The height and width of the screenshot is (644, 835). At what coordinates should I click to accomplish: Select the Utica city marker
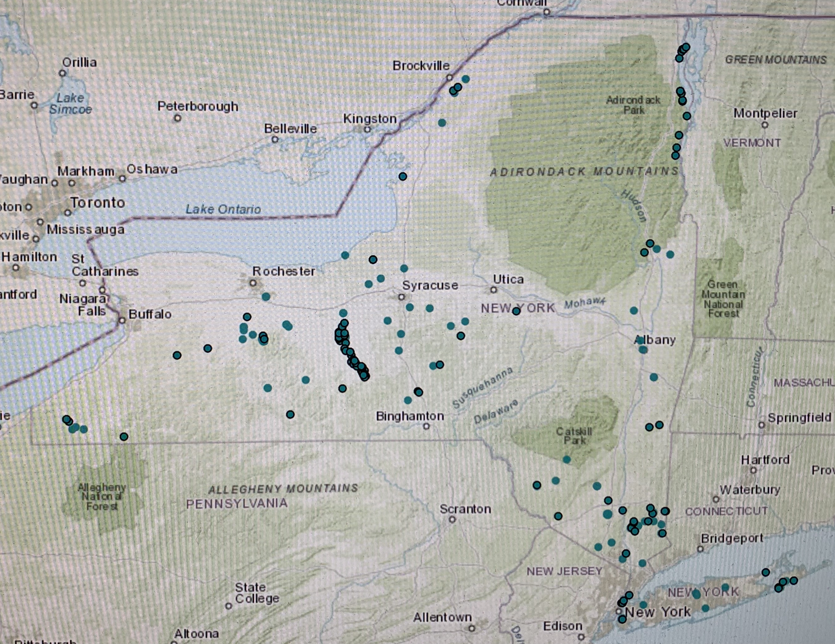coord(493,290)
